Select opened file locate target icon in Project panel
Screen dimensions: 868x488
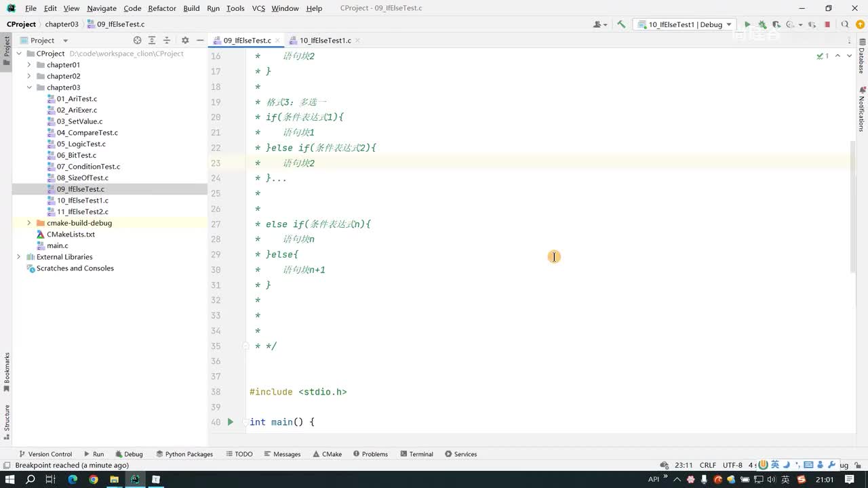pos(138,40)
